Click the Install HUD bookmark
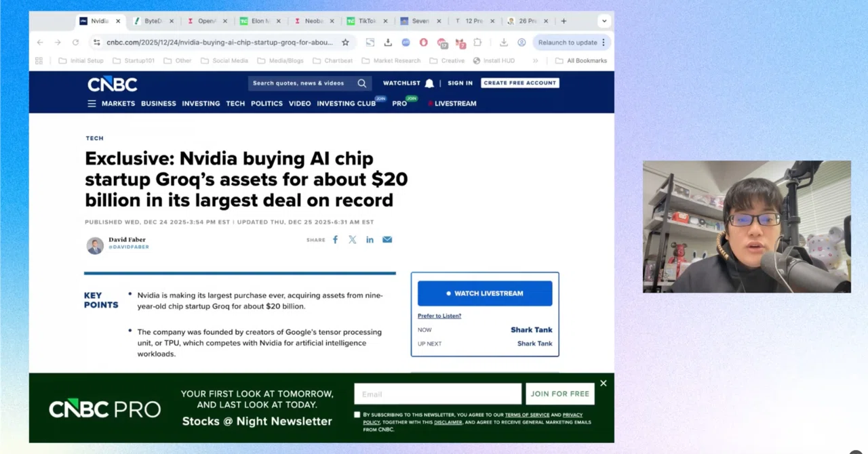 (494, 60)
